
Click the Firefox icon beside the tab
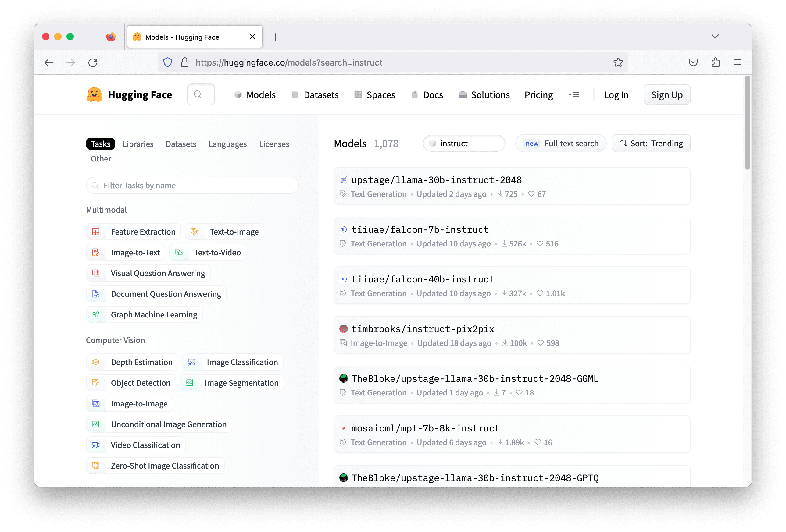click(x=111, y=37)
